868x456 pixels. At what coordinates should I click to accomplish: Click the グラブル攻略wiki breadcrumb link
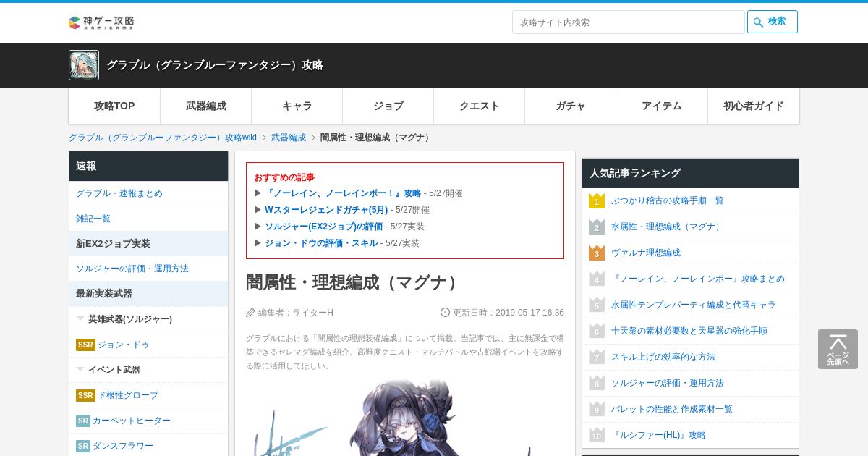point(163,138)
